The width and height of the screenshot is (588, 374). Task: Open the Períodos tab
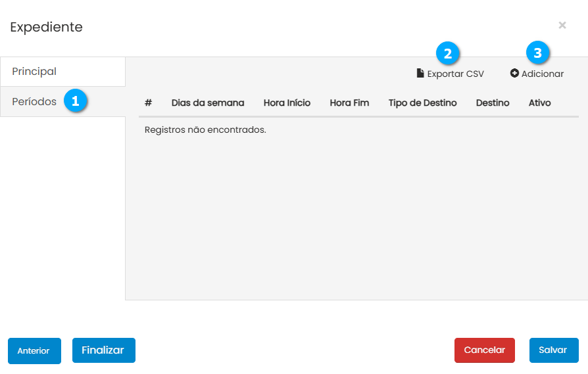coord(34,102)
